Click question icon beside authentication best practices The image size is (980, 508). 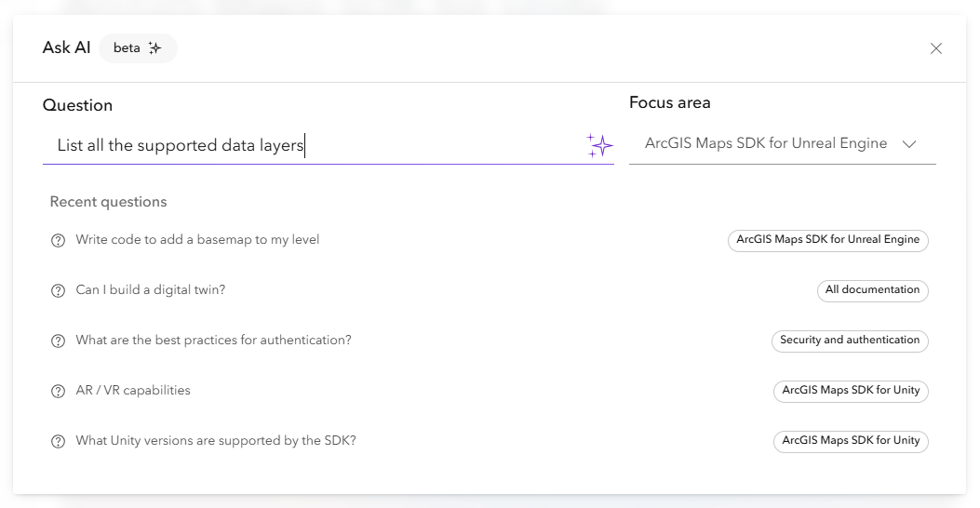point(58,341)
